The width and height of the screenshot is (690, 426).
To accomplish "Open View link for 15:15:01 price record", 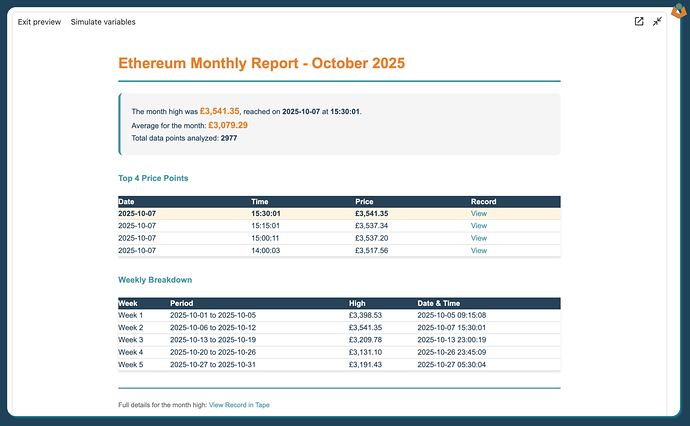I will [x=479, y=226].
